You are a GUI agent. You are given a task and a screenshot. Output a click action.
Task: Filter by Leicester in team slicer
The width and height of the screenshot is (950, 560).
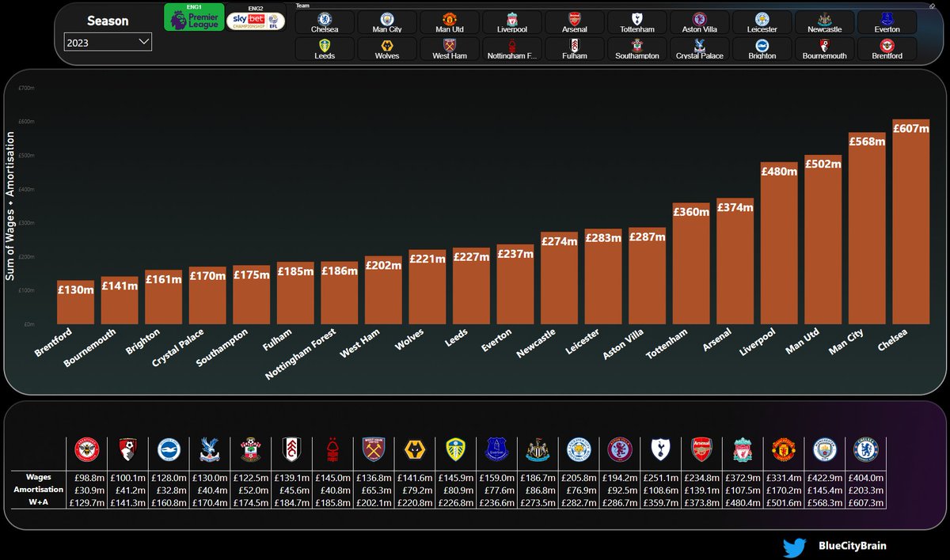pyautogui.click(x=762, y=22)
